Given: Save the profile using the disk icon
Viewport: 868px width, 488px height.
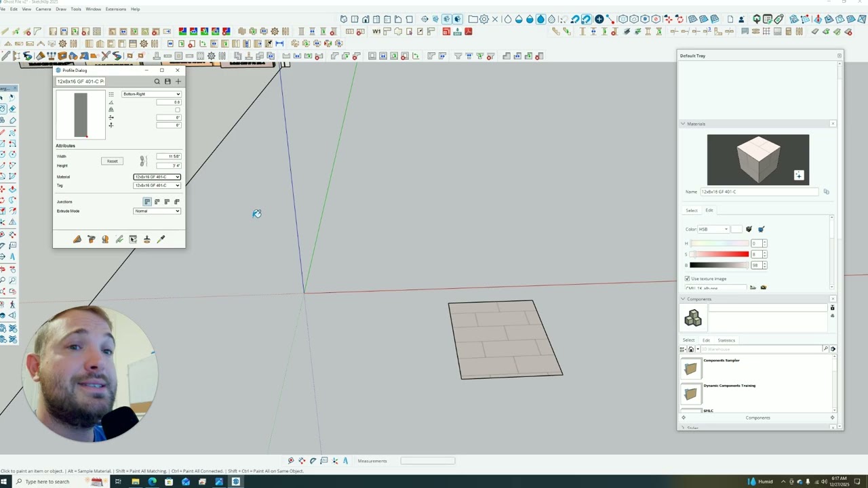Looking at the screenshot, I should coord(167,81).
